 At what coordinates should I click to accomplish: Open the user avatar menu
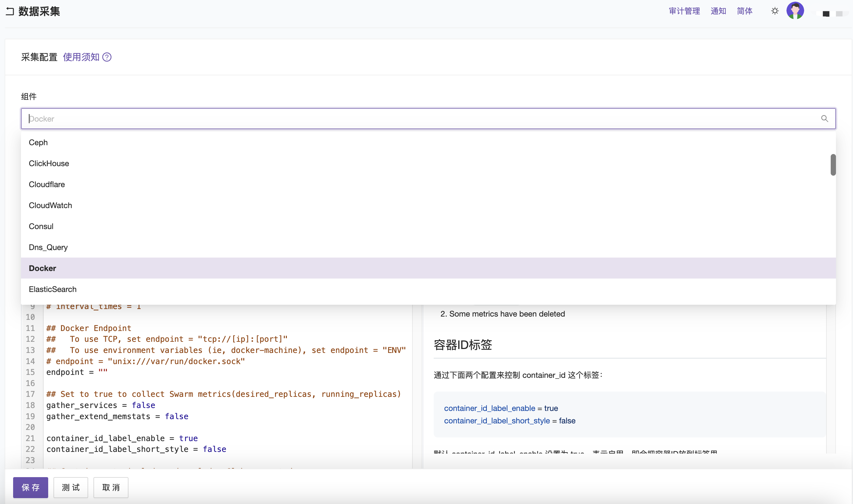point(795,10)
